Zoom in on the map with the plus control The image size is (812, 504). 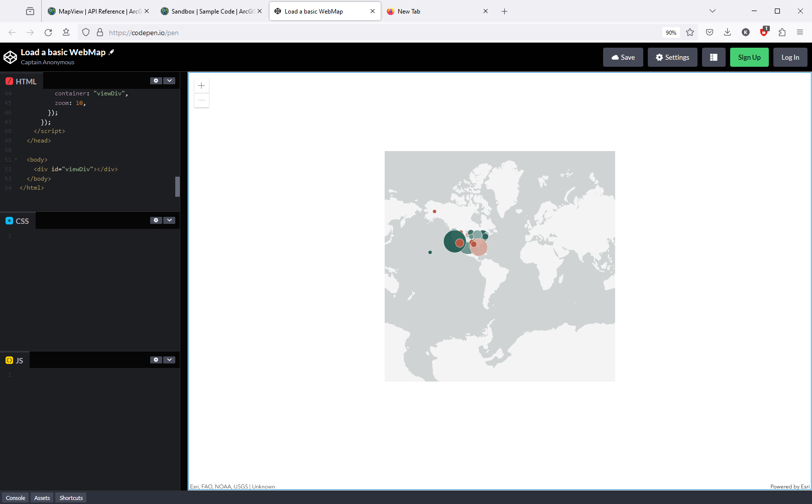(201, 85)
